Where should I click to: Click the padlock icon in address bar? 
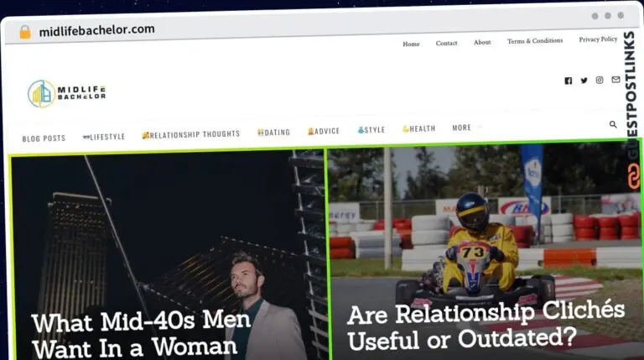click(25, 32)
